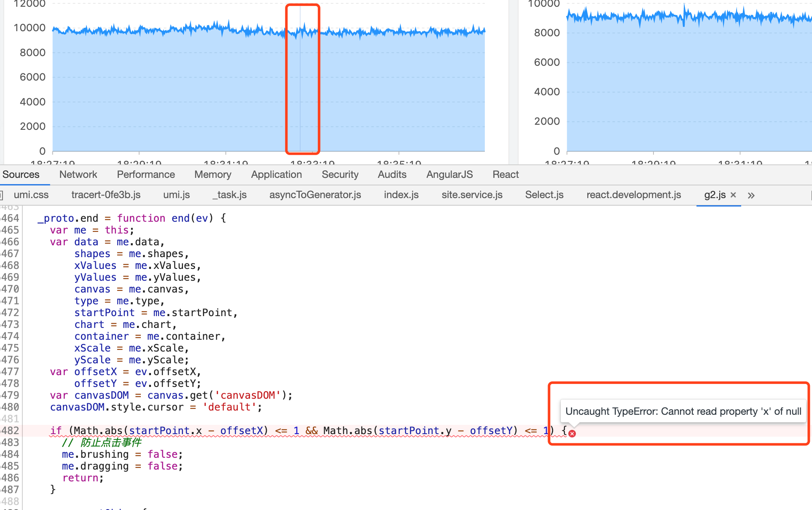Expand the hidden file tabs overflow chevron

[x=751, y=196]
